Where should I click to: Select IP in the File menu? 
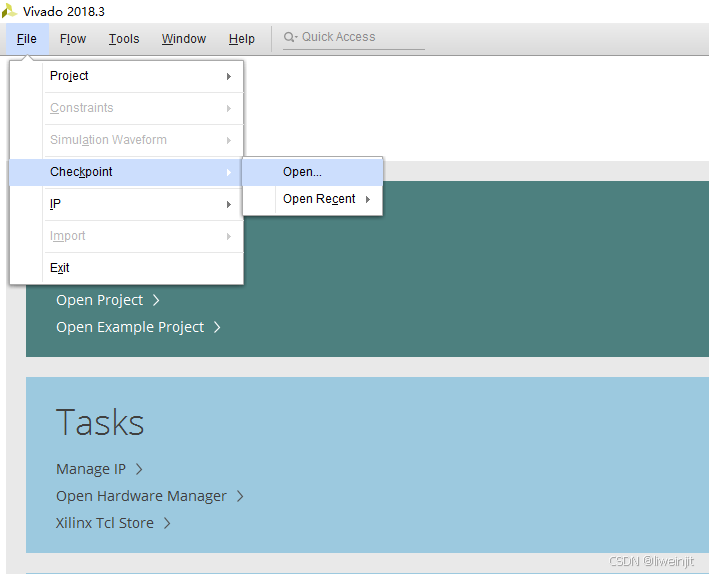(x=127, y=204)
